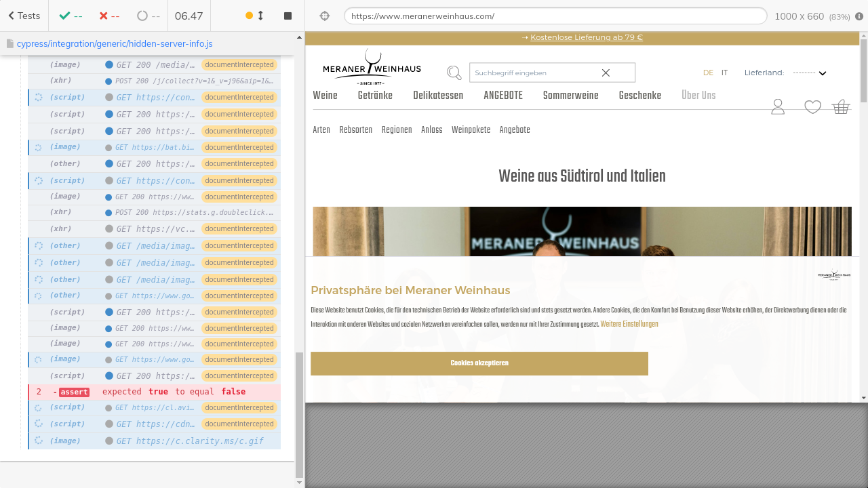Click the Cookies akzeptieren button
The width and height of the screenshot is (868, 488).
pyautogui.click(x=479, y=363)
